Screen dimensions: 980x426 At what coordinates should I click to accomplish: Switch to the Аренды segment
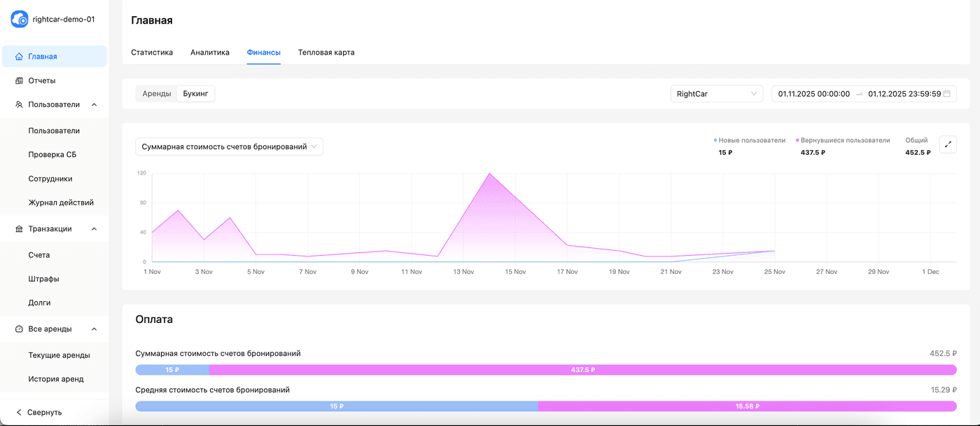pyautogui.click(x=156, y=94)
